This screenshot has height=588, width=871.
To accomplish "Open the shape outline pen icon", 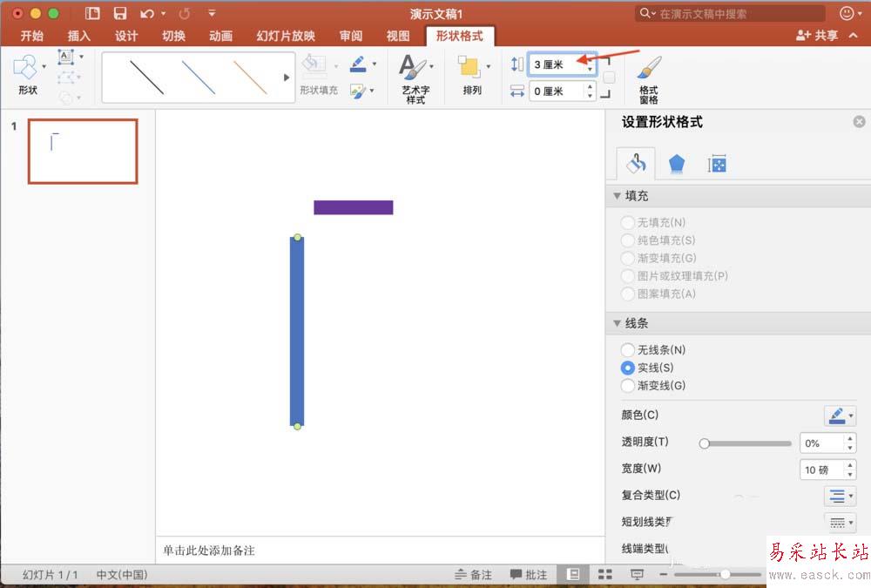I will pos(358,64).
